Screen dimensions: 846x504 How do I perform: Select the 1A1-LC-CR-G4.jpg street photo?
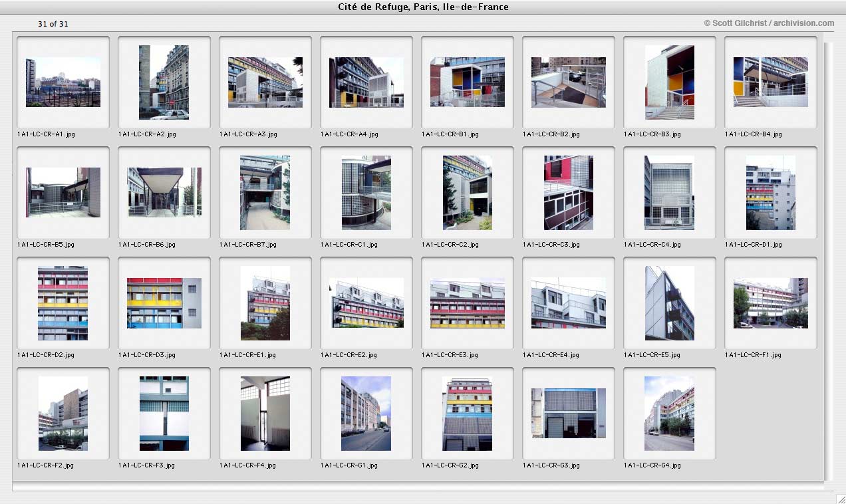click(x=670, y=414)
